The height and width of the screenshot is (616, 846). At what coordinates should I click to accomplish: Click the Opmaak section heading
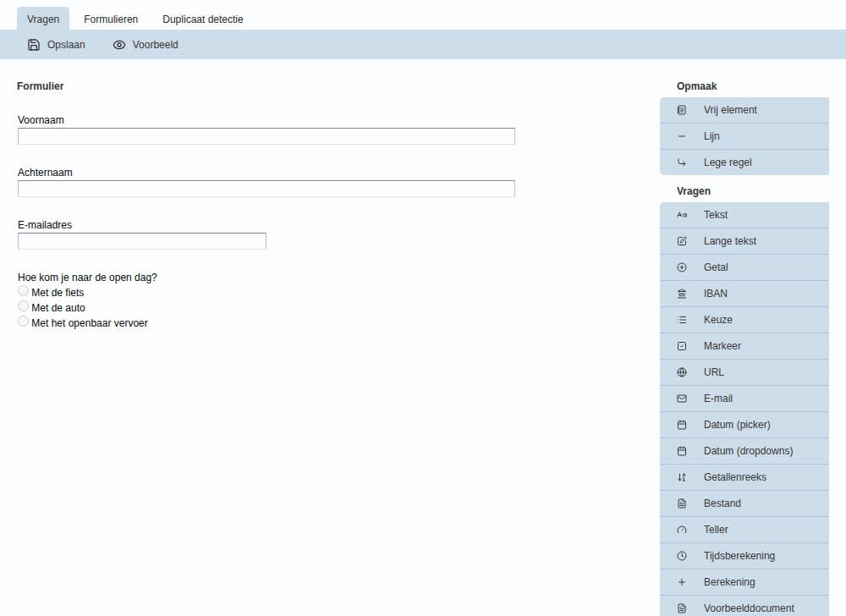coord(696,86)
